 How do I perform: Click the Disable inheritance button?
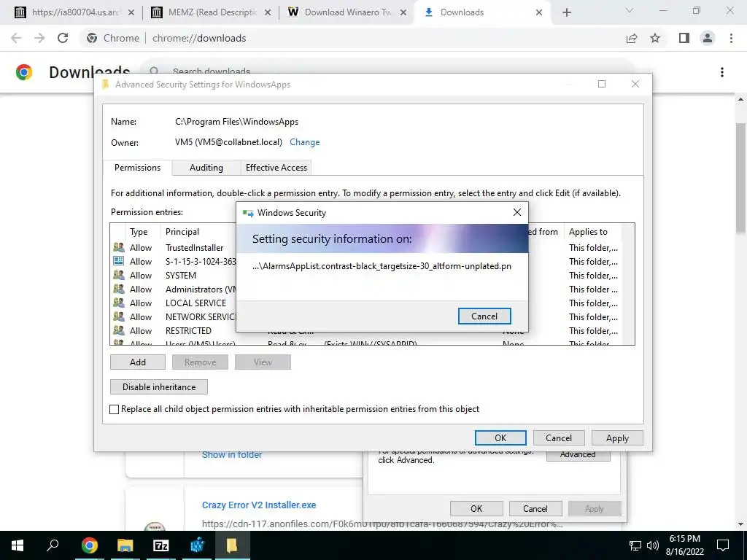point(158,386)
